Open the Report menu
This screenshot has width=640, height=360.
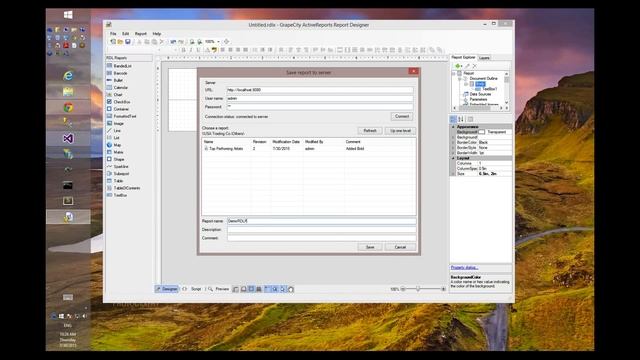point(140,34)
